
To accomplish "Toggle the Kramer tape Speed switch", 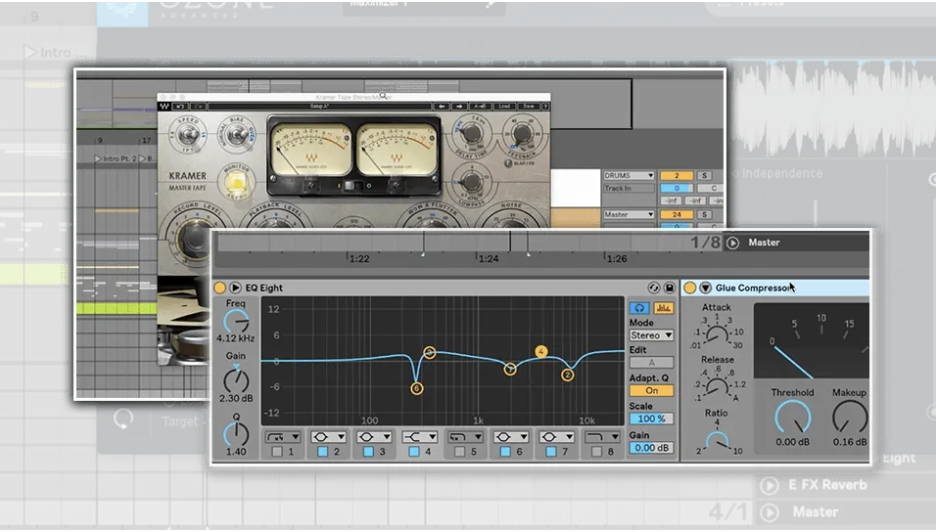I will coord(188,134).
